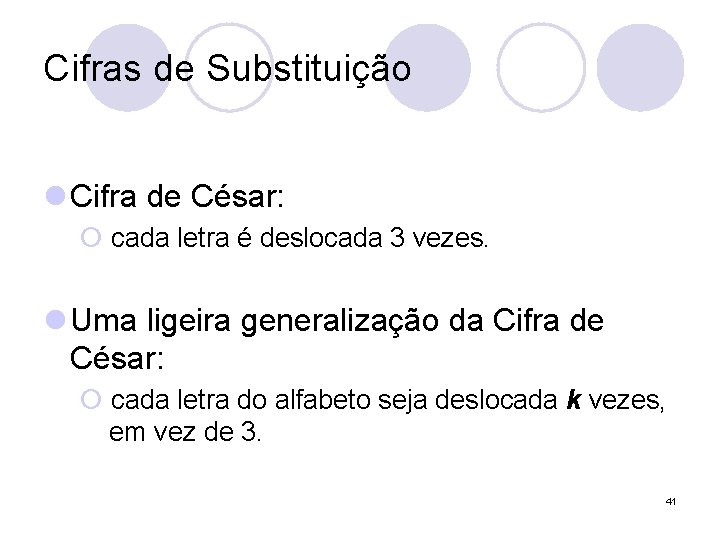Click the word 'vezes,' after bold k
Image resolution: width=720 pixels, height=540 pixels.
pyautogui.click(x=624, y=402)
